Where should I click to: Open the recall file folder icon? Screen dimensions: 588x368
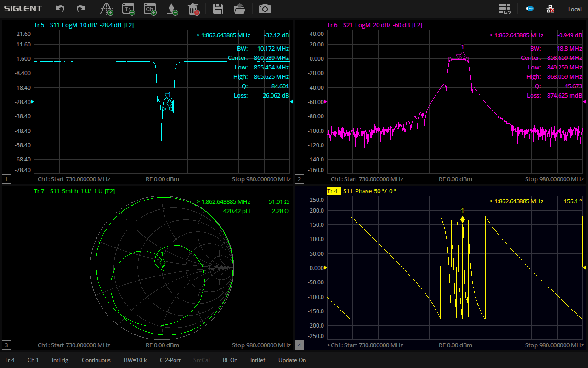(x=239, y=9)
